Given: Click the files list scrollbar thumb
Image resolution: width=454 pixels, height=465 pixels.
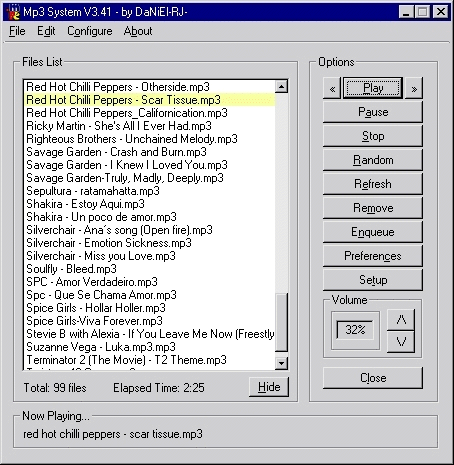Looking at the screenshot, I should click(281, 322).
